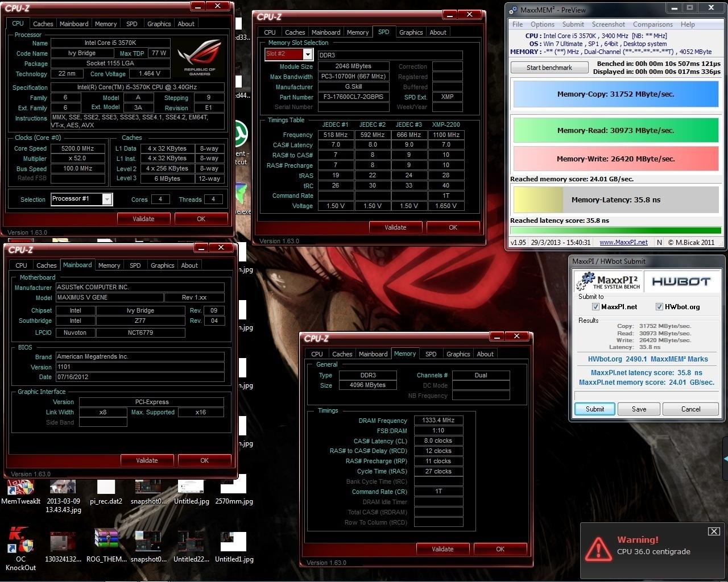Click the Part Number F3-17600CL7-2GBPIS field
The height and width of the screenshot is (582, 728).
point(353,97)
